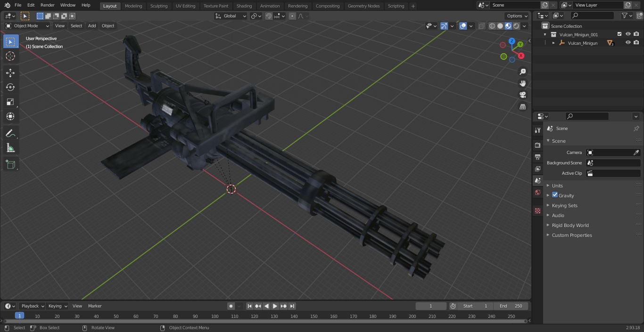Toggle snapping magnet icon
644x332 pixels.
pyautogui.click(x=269, y=16)
